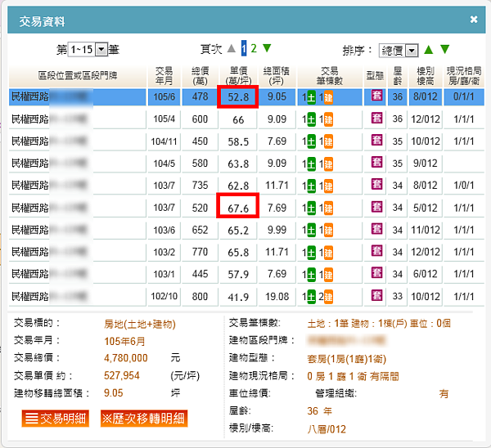491x448 pixels.
Task: Click the 105年6月 transaction date value
Action: coord(124,342)
